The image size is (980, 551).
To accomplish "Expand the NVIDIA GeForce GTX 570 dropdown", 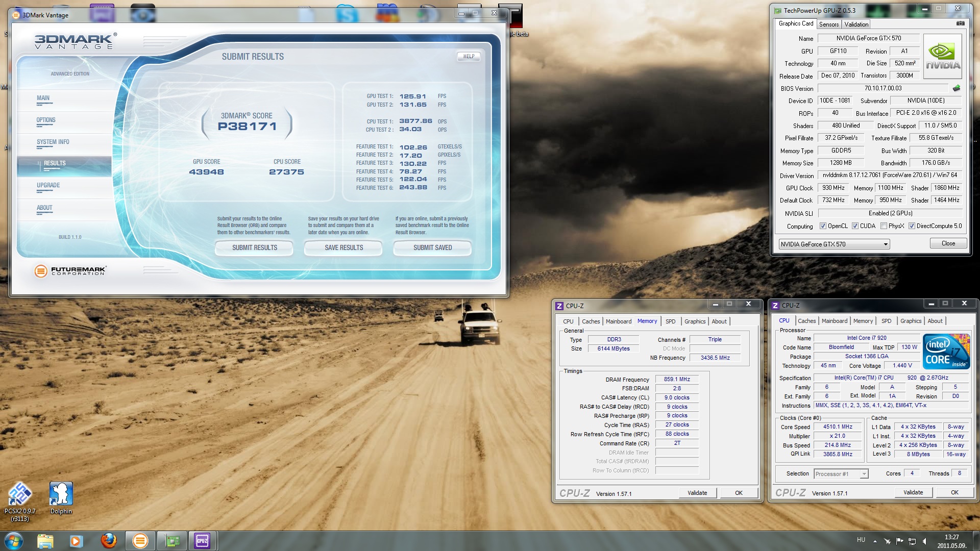I will 886,244.
